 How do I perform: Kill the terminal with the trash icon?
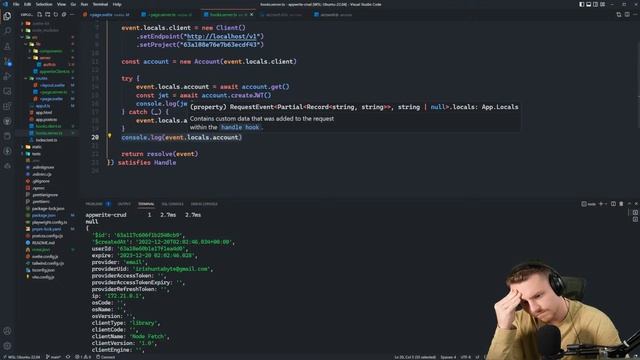coord(621,204)
